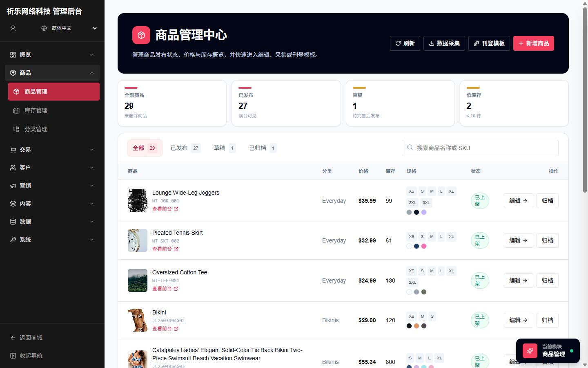
Task: Click the 系统 wrench icon
Action: (x=13, y=240)
